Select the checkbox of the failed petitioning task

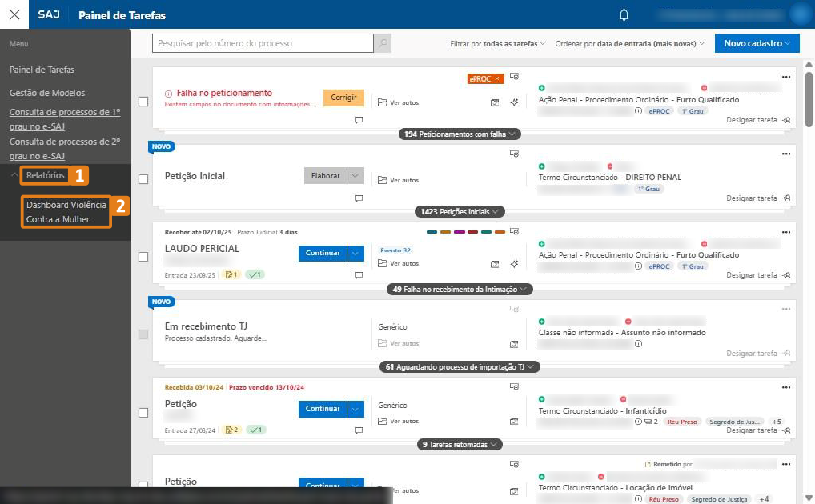click(x=144, y=100)
